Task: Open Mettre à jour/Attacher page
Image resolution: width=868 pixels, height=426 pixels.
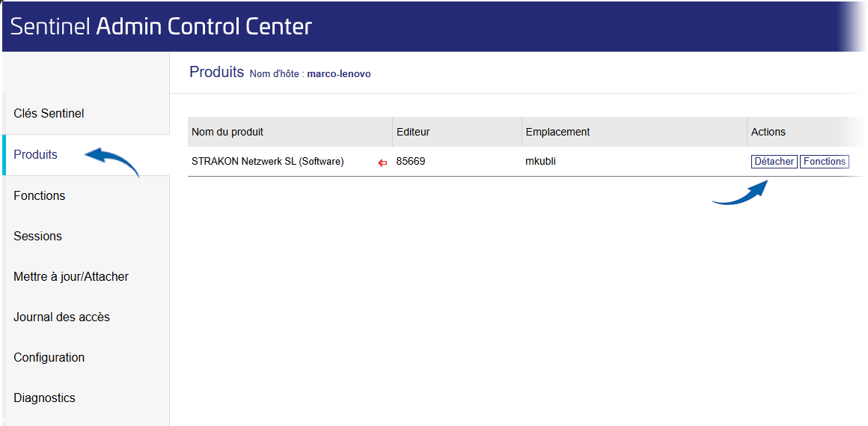Action: tap(86, 276)
